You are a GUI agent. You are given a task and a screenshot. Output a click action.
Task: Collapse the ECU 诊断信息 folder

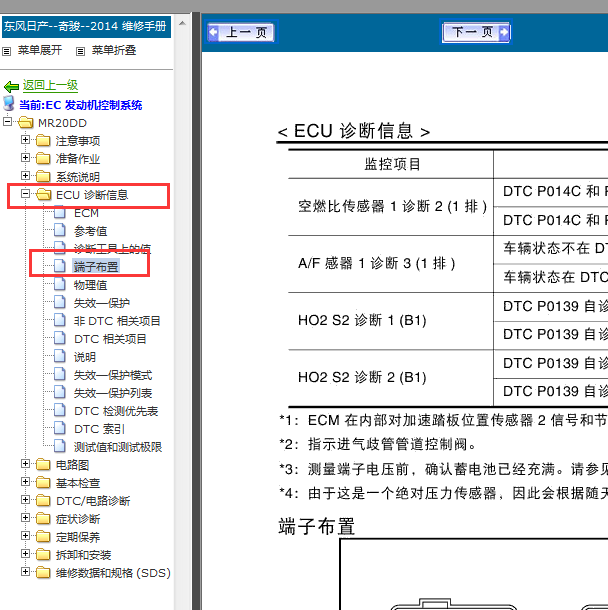click(25, 193)
